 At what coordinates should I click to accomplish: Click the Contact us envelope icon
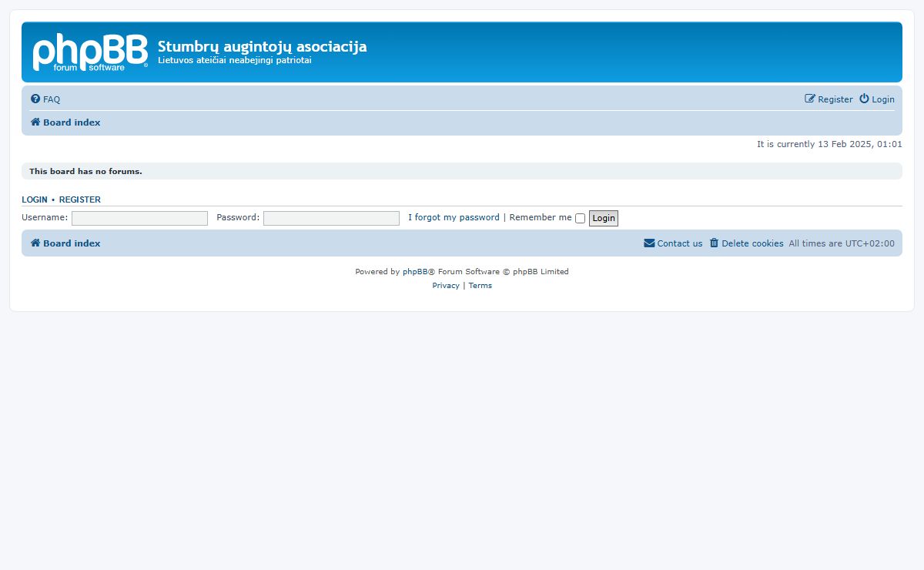649,243
